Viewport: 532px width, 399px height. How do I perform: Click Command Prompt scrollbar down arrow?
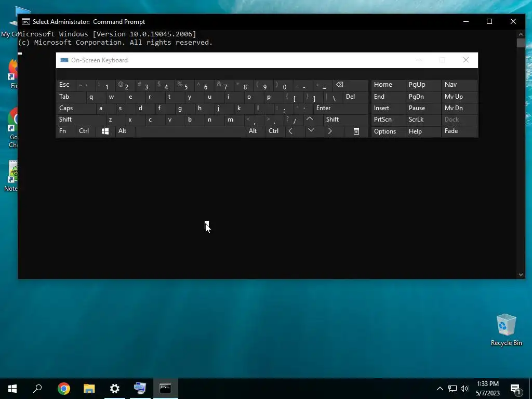click(521, 275)
